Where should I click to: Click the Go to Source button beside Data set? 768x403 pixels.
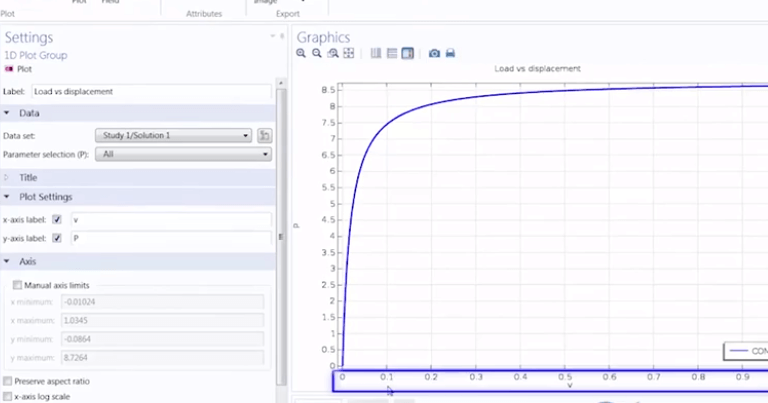click(x=265, y=135)
